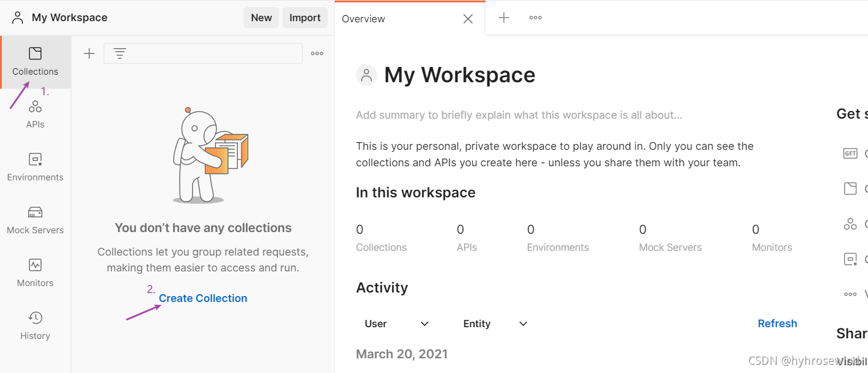The height and width of the screenshot is (373, 868).
Task: Refresh the activity feed
Action: tap(778, 324)
